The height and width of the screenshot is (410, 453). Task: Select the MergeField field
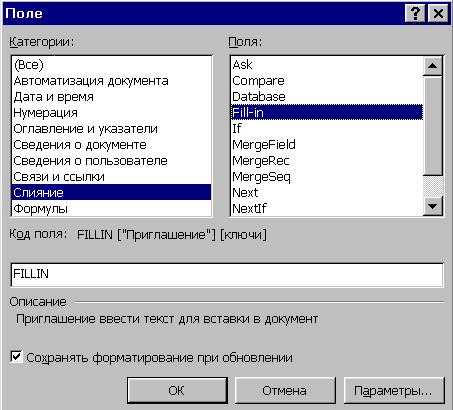point(327,145)
